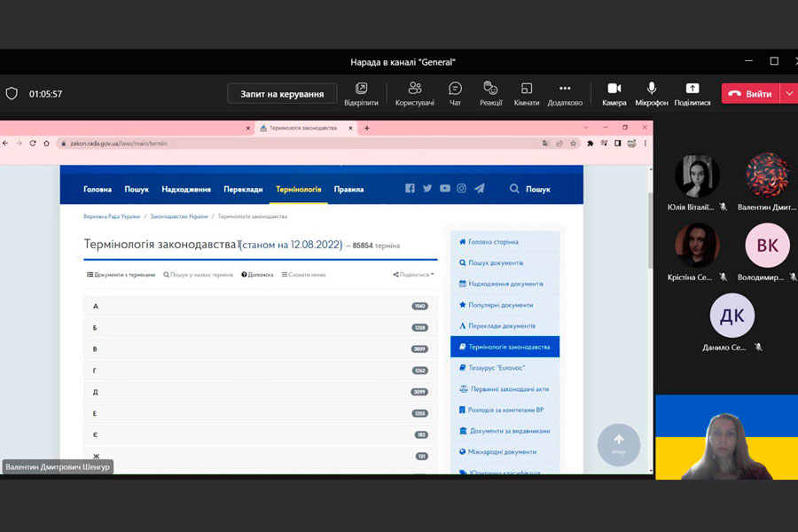Click the Відкріпити (Pop out) icon
The height and width of the screenshot is (532, 798).
click(361, 93)
